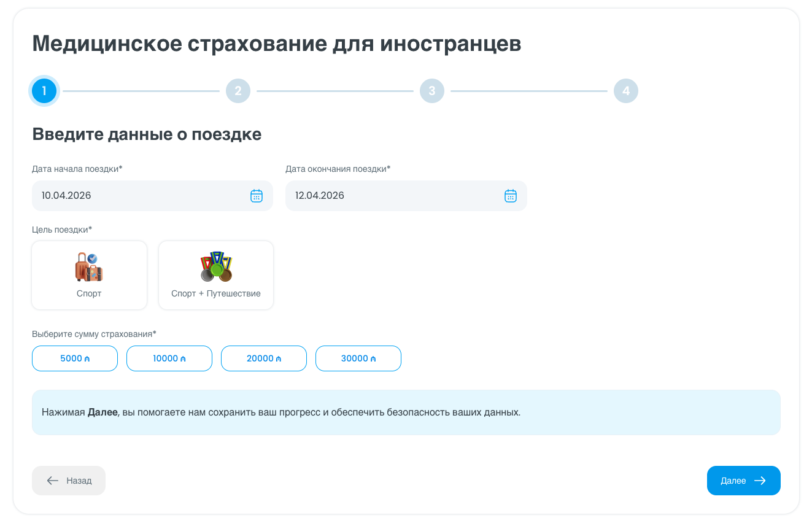812x526 pixels.
Task: Click the left arrow icon in Назад button
Action: [53, 481]
